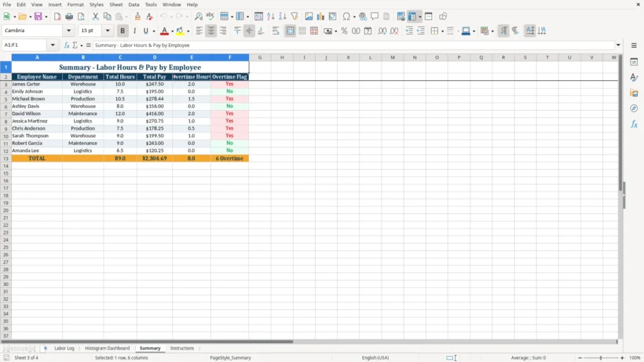Select row 14 header
Image resolution: width=644 pixels, height=362 pixels.
[6, 166]
